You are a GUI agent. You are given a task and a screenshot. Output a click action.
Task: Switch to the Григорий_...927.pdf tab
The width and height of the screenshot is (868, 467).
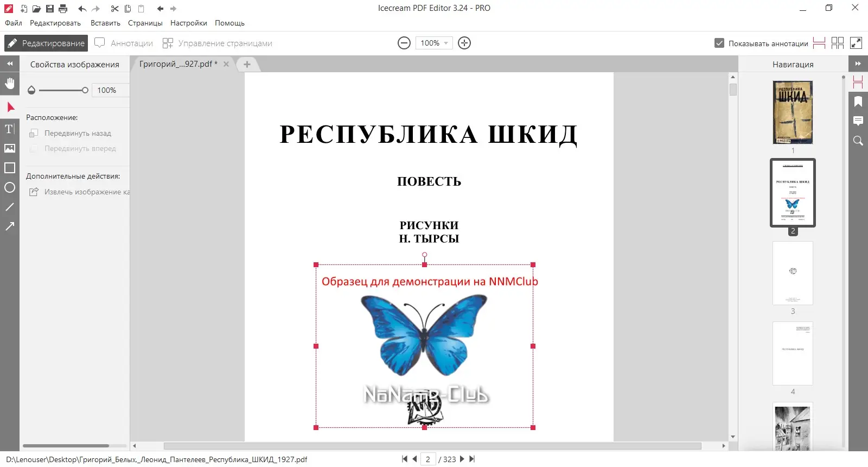[x=178, y=64]
